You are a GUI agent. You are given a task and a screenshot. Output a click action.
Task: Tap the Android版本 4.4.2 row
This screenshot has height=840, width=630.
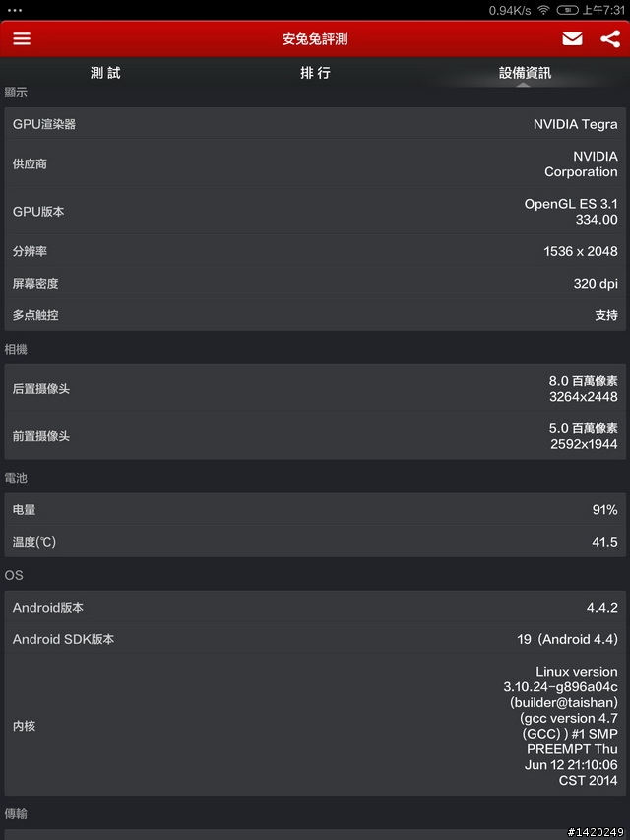(x=315, y=607)
